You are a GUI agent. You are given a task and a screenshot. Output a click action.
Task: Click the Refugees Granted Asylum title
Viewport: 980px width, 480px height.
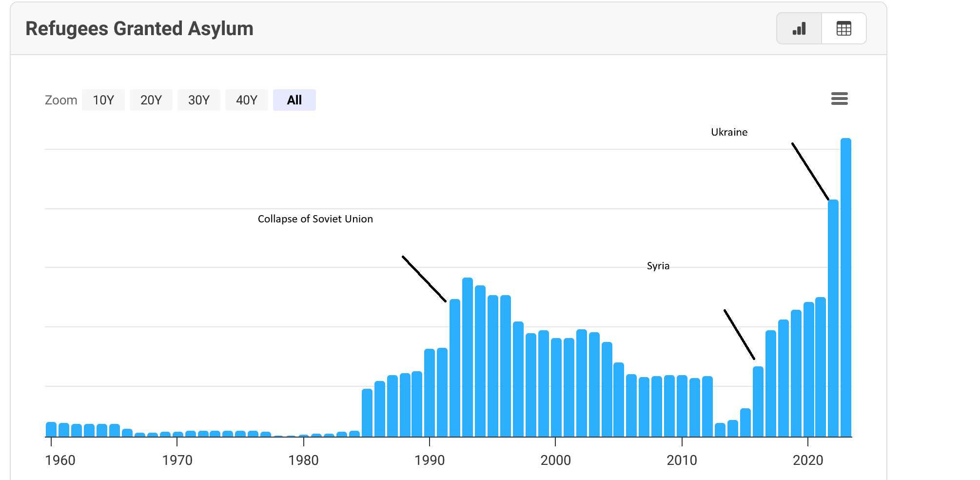tap(139, 29)
